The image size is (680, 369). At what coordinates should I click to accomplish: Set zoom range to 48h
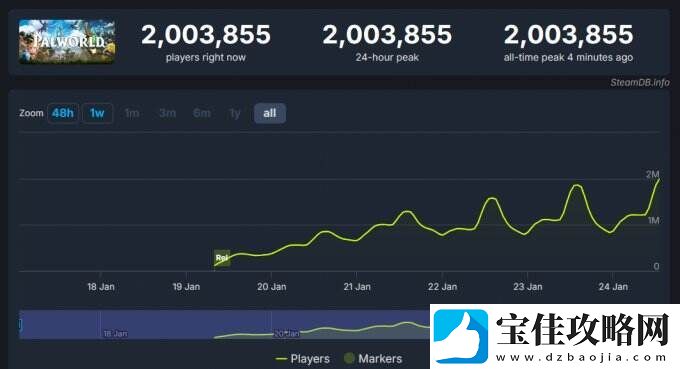pos(63,113)
